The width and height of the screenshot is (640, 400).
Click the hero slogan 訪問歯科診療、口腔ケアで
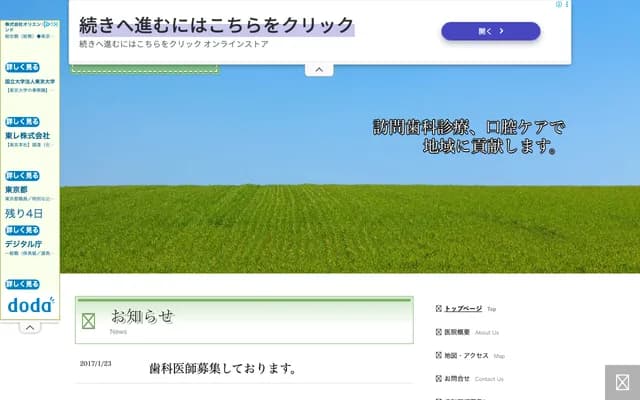pyautogui.click(x=469, y=127)
